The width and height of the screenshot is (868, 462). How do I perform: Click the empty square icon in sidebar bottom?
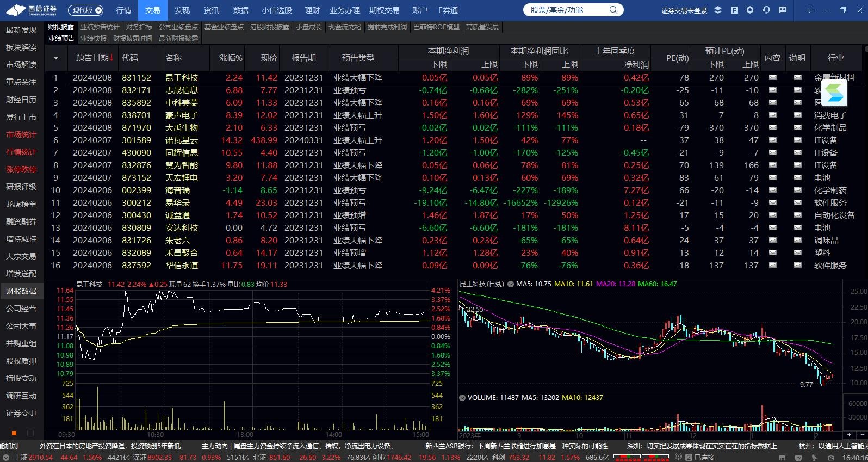pyautogui.click(x=30, y=433)
